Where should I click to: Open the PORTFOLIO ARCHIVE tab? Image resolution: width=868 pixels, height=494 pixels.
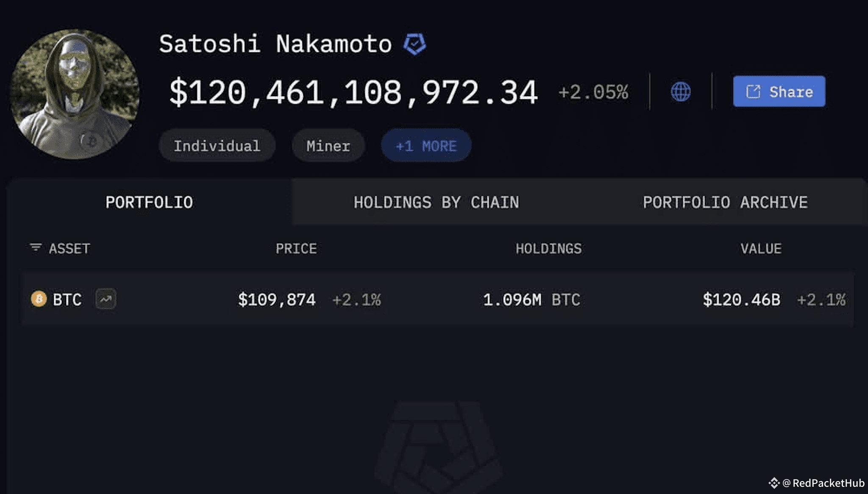coord(726,202)
